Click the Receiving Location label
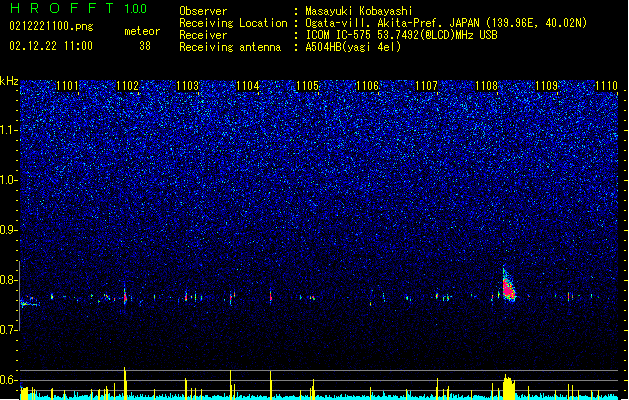 (233, 23)
